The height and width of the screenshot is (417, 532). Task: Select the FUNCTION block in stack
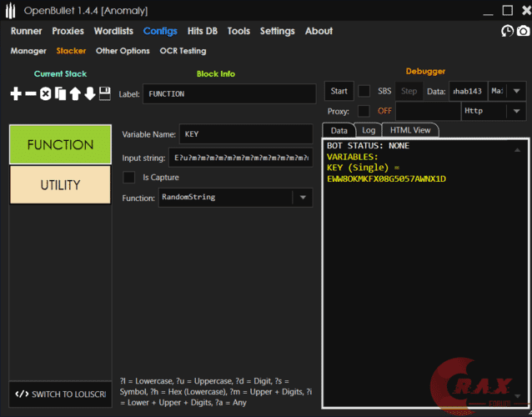point(60,144)
